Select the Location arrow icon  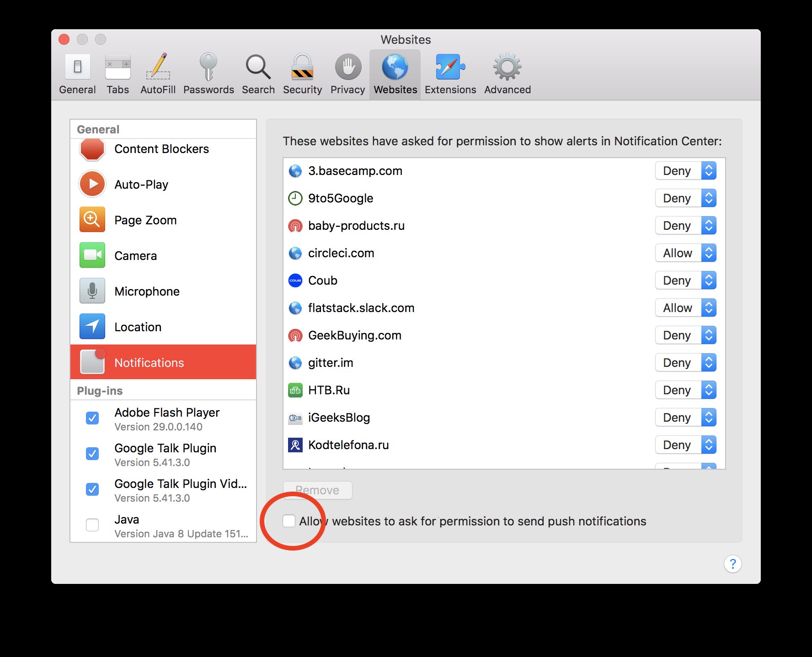[92, 326]
